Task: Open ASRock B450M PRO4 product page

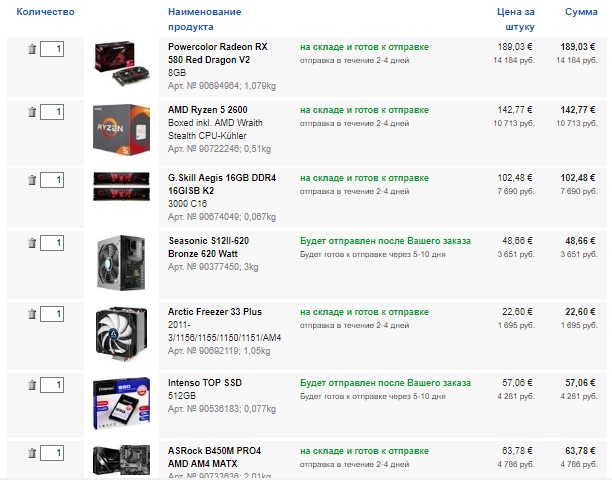Action: (x=214, y=457)
